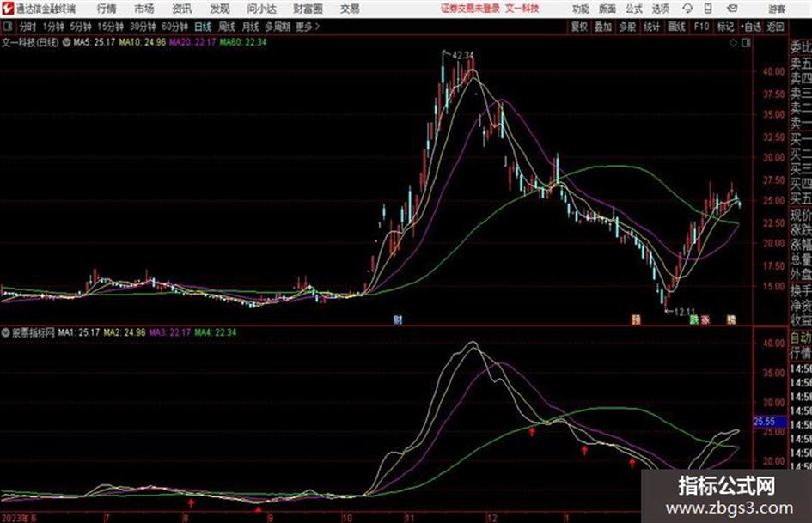Viewport: 812px width, 523px height.
Task: Open the 问小达 menu
Action: pos(261,9)
